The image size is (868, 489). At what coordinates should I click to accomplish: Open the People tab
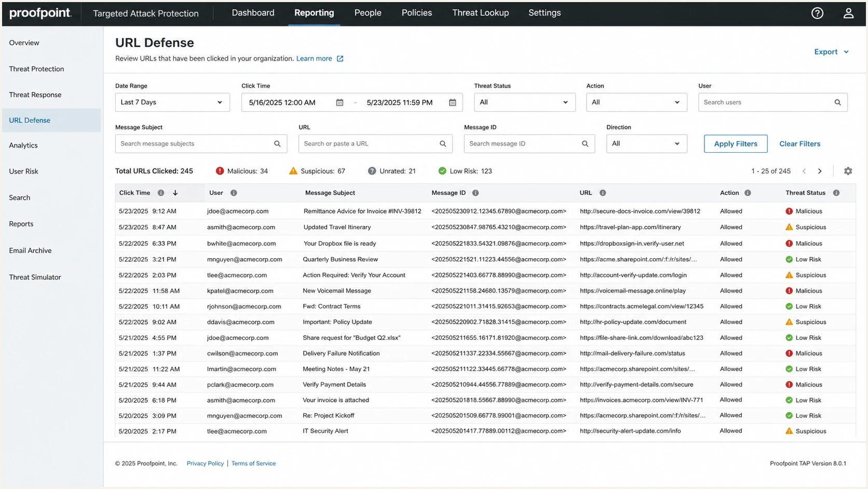368,13
